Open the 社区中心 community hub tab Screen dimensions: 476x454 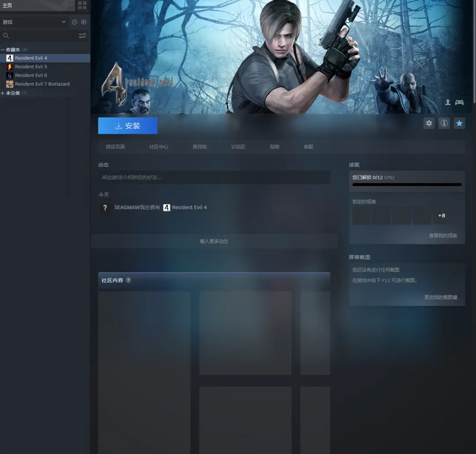click(159, 147)
